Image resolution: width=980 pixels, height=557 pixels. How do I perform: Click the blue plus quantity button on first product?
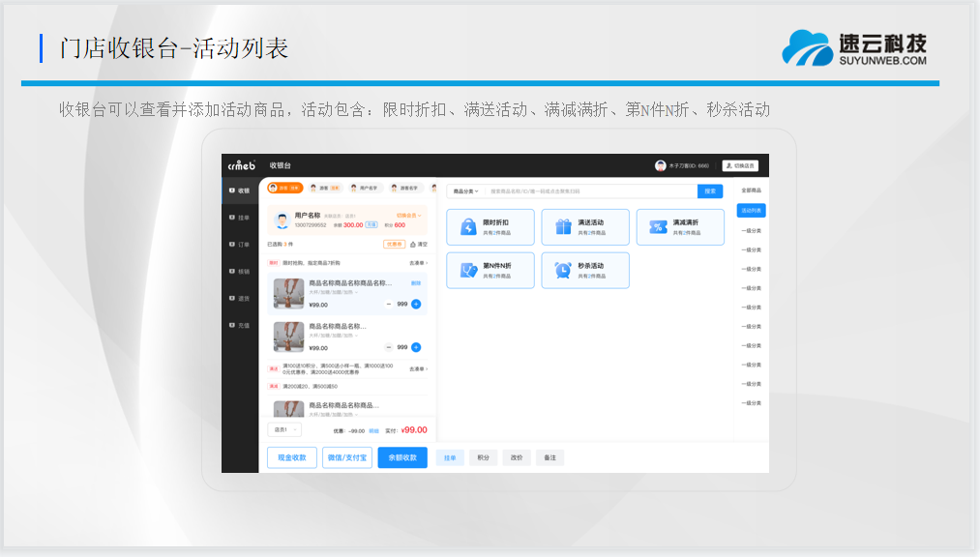[x=416, y=304]
